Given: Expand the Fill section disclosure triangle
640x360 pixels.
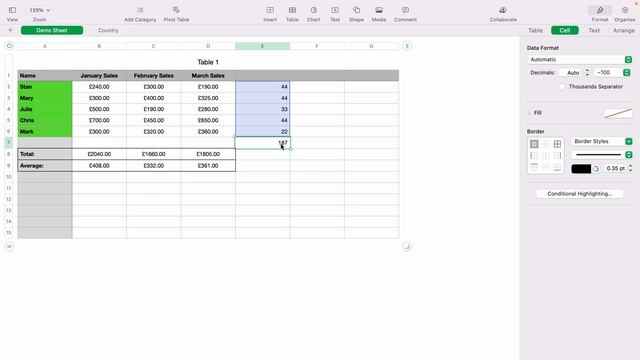Looking at the screenshot, I should pos(529,113).
